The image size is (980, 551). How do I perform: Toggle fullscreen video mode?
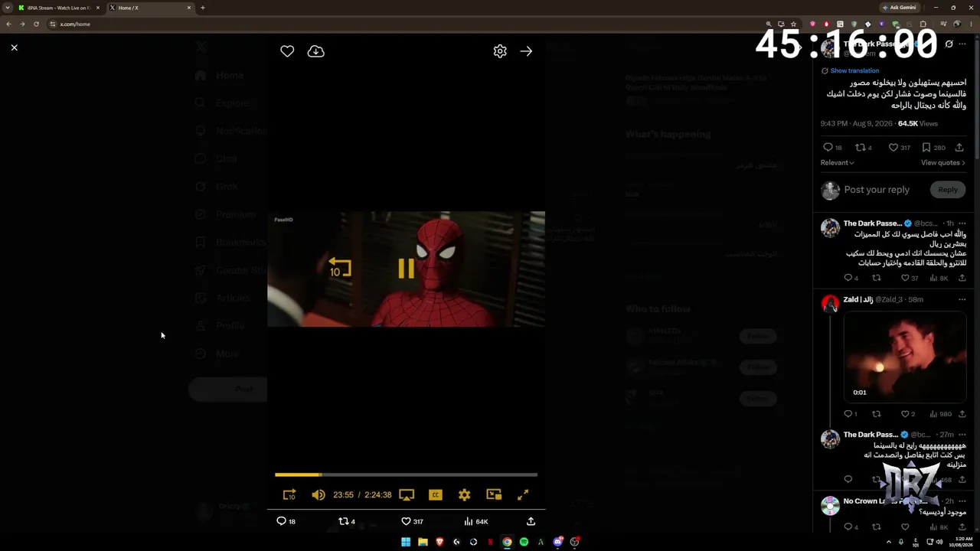(523, 495)
